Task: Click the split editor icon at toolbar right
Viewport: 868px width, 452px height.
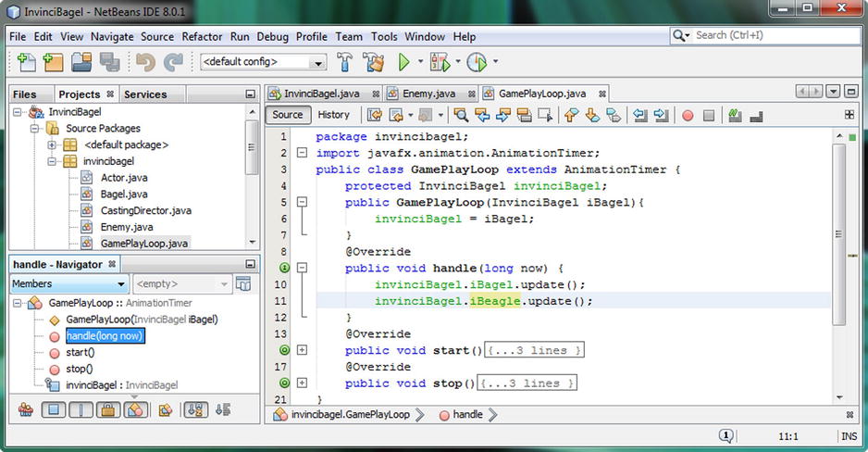Action: (x=849, y=115)
